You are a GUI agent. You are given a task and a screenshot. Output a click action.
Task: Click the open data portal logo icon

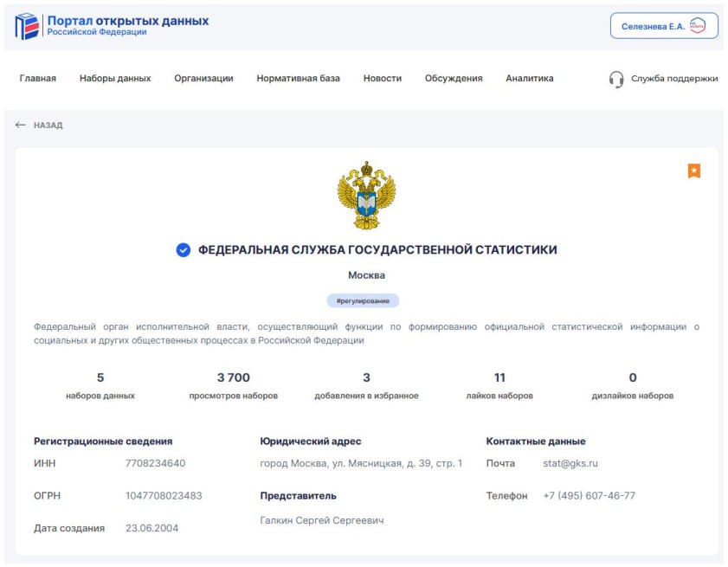point(28,26)
